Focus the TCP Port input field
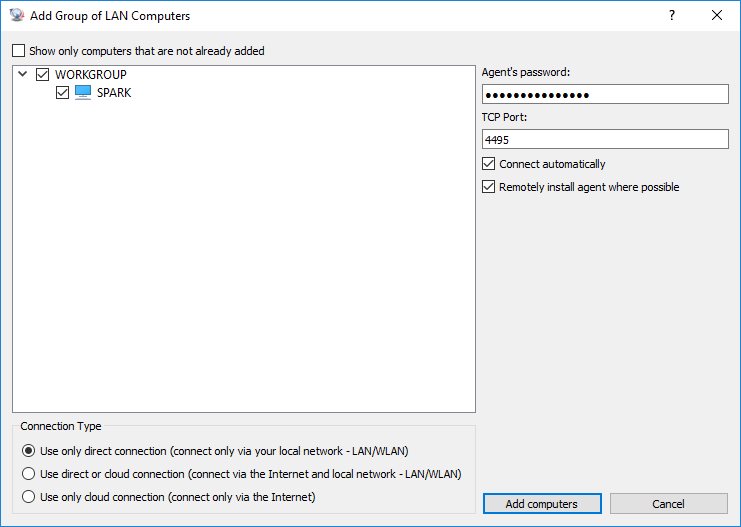Viewport: 741px width, 527px height. (x=605, y=140)
